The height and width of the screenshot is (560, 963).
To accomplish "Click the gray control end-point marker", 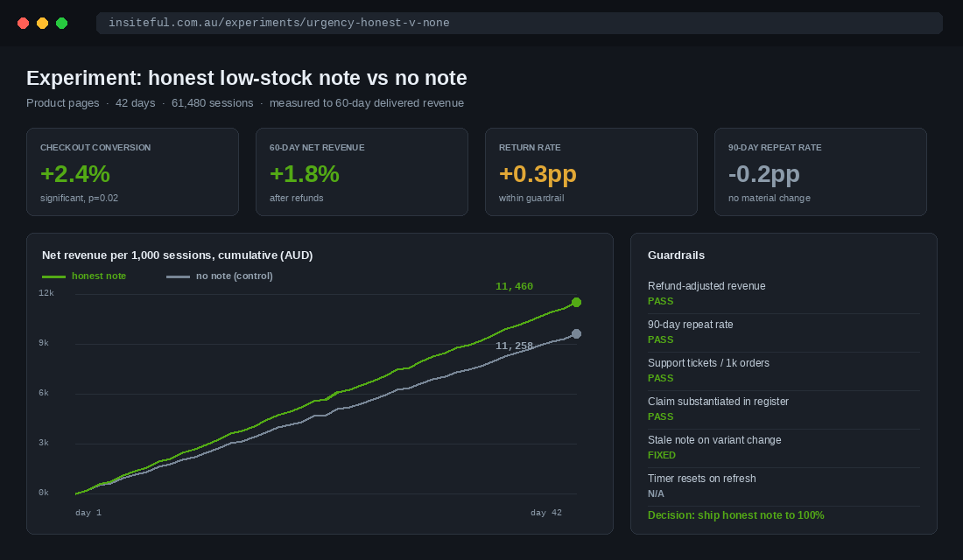I will coord(576,334).
